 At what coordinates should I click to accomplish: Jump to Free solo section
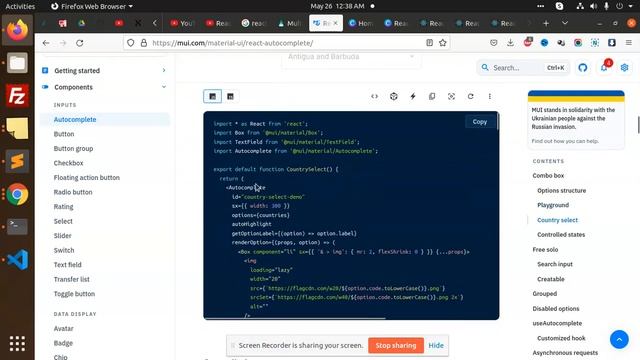pos(545,249)
